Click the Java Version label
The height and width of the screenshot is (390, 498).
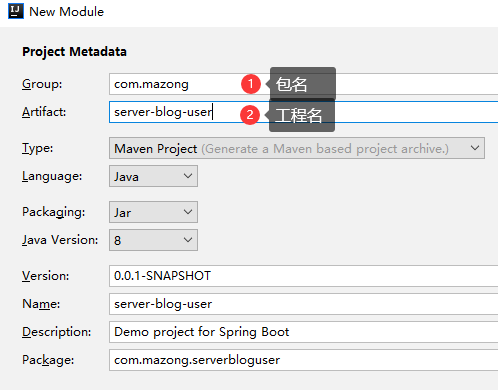[60, 240]
